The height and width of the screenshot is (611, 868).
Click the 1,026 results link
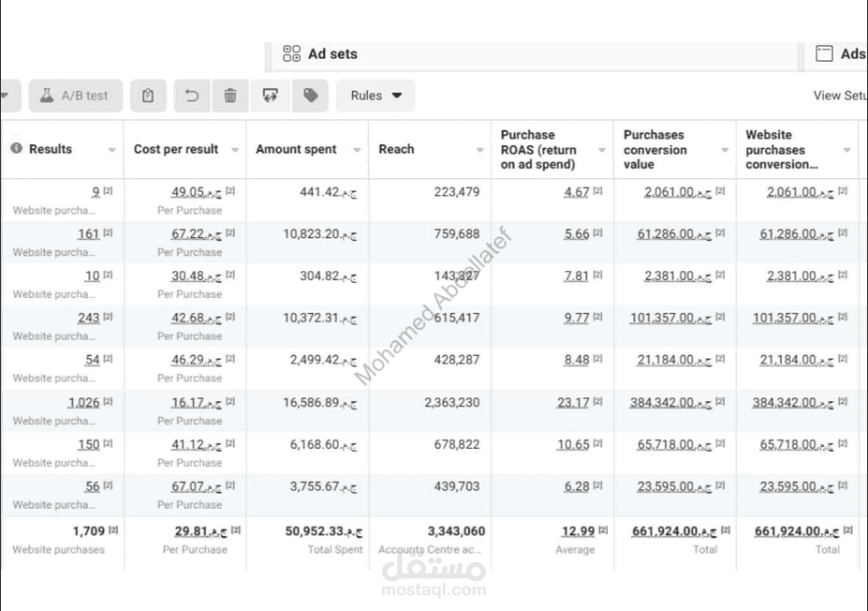[x=83, y=402]
